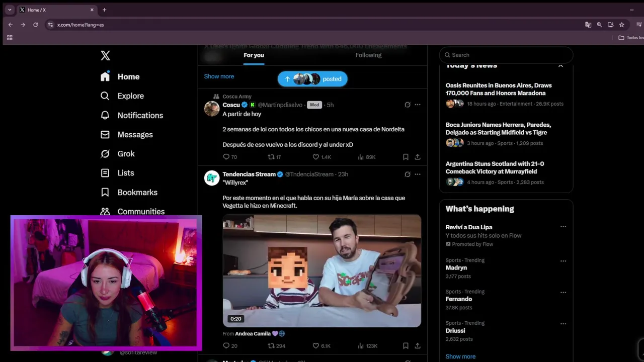The width and height of the screenshot is (644, 362).
Task: Click Show more under What's happening
Action: click(460, 356)
